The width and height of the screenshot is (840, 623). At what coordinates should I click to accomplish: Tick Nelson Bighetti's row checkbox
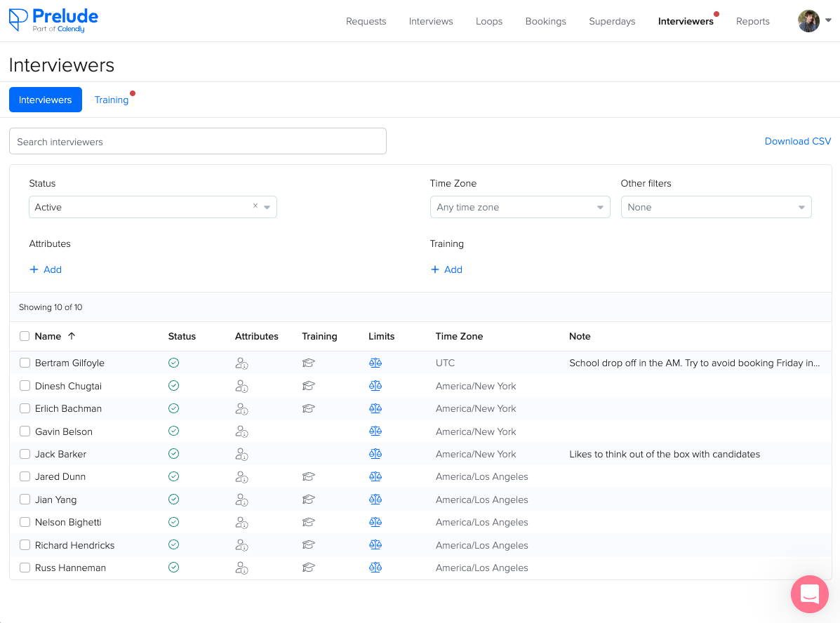[25, 522]
